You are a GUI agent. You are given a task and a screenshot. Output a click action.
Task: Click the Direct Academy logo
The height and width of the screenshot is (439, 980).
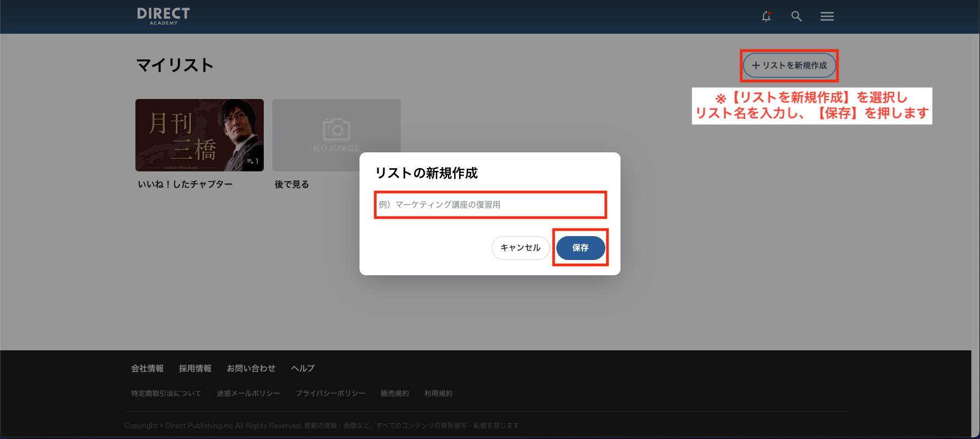(164, 16)
